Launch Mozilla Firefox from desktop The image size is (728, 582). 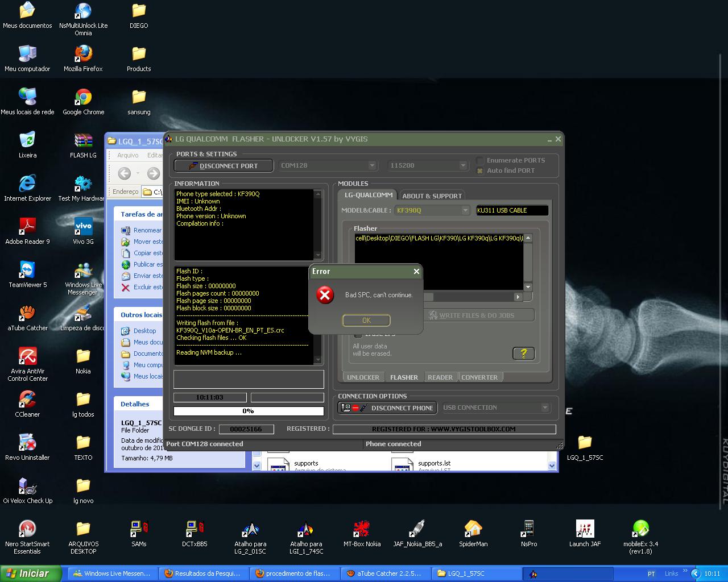click(x=83, y=59)
